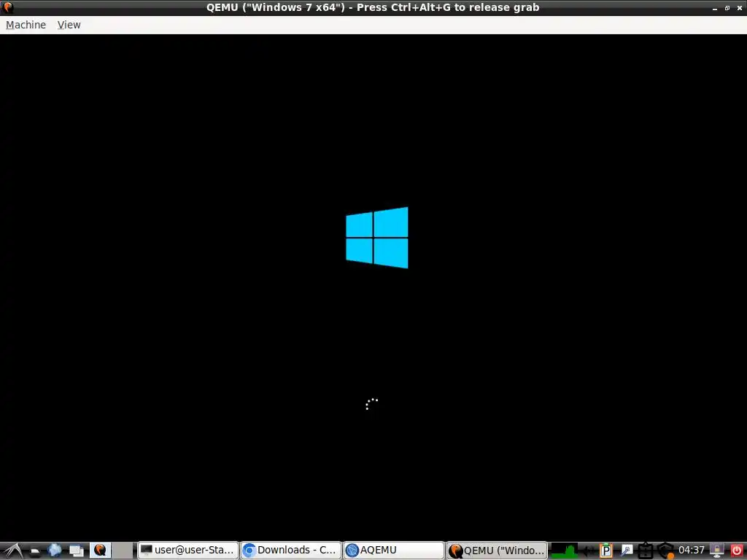This screenshot has height=560, width=747.
Task: Select the QEMU ("Windo... taskbar entry
Action: click(x=497, y=551)
